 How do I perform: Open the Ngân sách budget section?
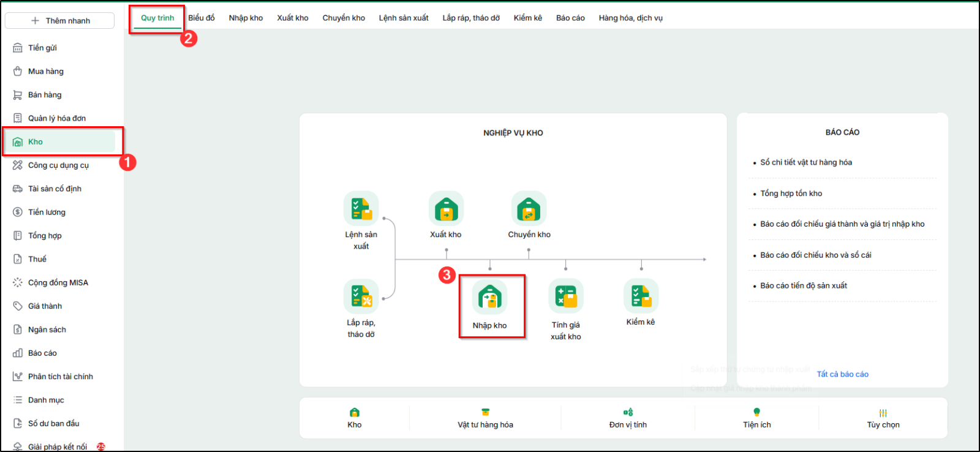tap(47, 330)
